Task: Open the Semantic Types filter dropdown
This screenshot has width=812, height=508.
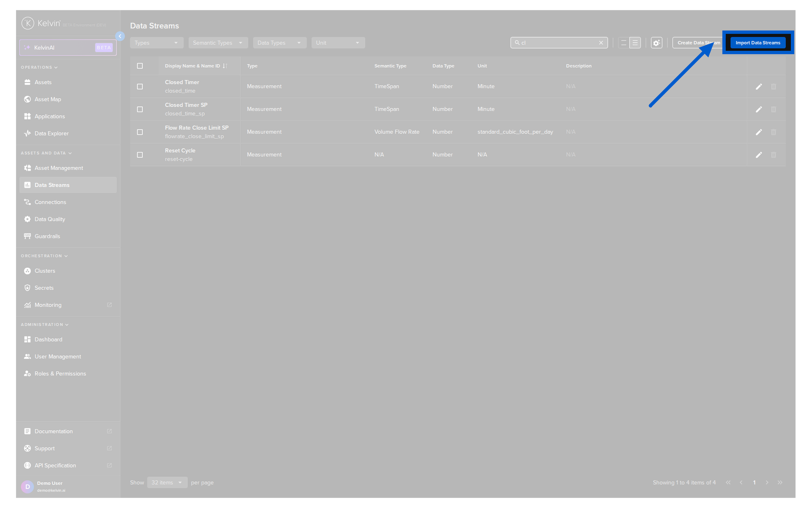Action: 218,43
